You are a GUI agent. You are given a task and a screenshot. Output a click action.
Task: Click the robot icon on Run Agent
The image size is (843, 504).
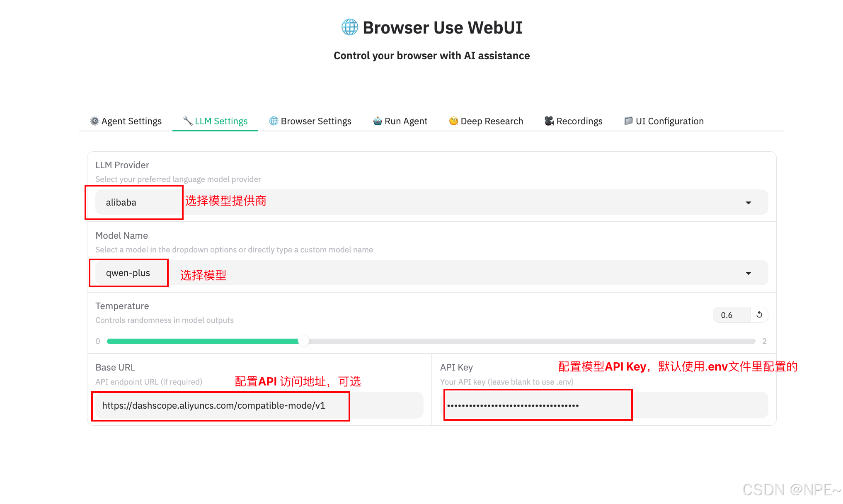pyautogui.click(x=378, y=121)
